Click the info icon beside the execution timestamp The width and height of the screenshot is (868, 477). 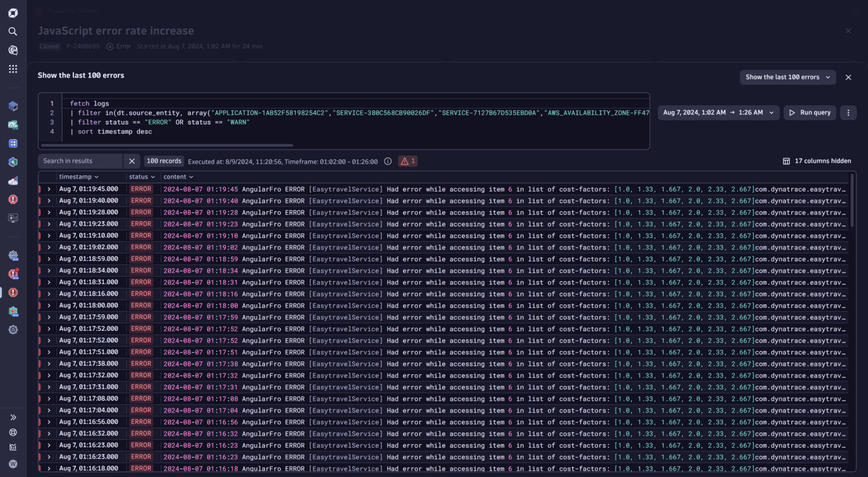(x=387, y=161)
